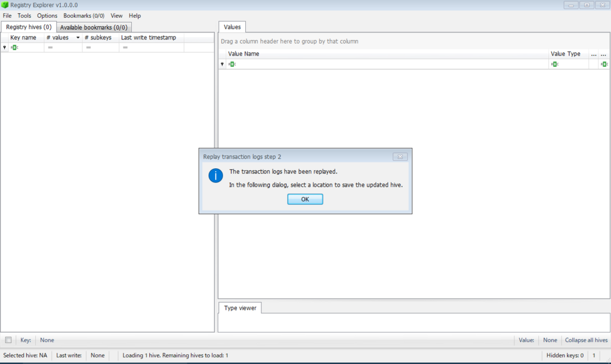Image resolution: width=611 pixels, height=364 pixels.
Task: Click the Hidden keys: 0 status entry
Action: tap(565, 355)
